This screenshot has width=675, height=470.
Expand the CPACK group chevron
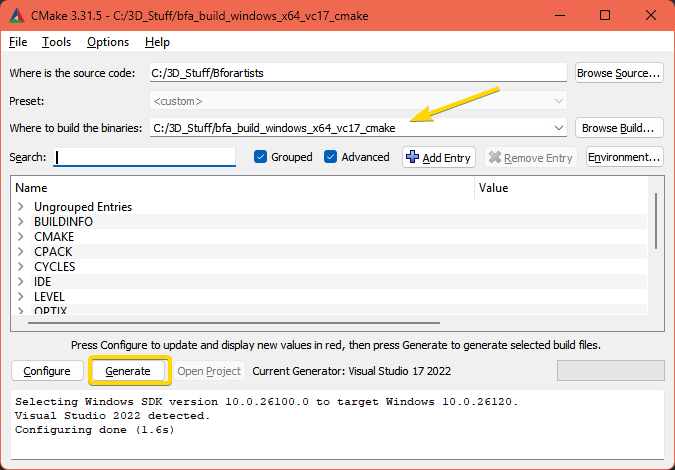[21, 252]
